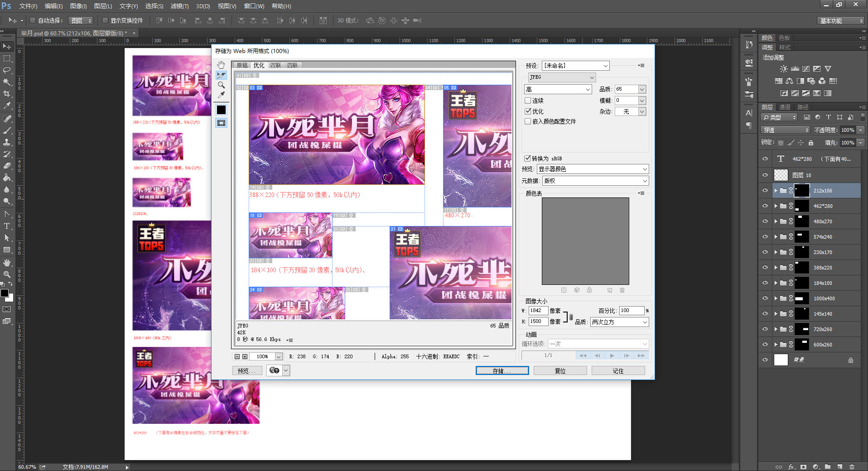Select the Brush tool in main toolbar
Screen dimensions: 868x471
(x=7, y=130)
